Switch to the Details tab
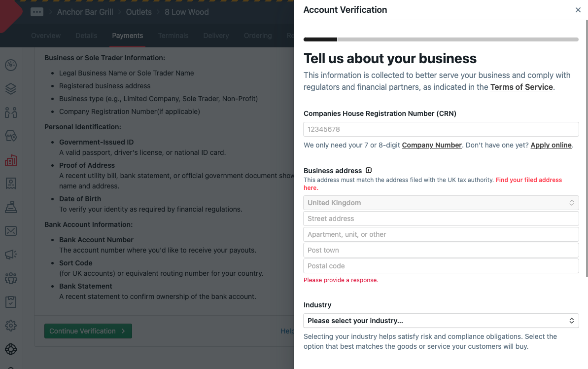The image size is (588, 369). pyautogui.click(x=86, y=36)
